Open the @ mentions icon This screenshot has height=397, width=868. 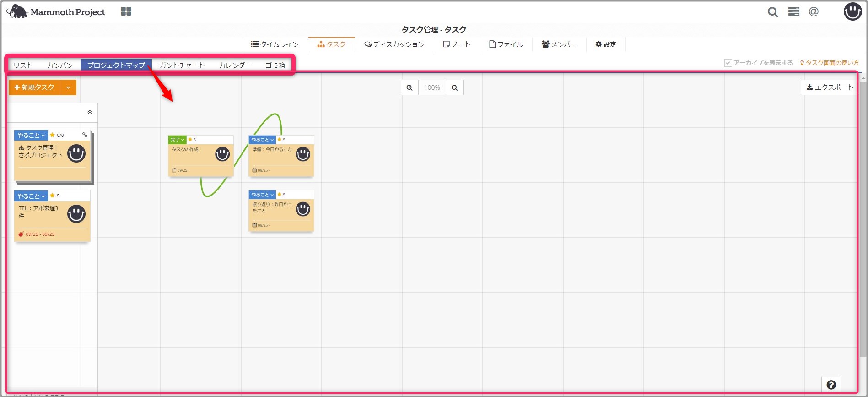tap(813, 12)
